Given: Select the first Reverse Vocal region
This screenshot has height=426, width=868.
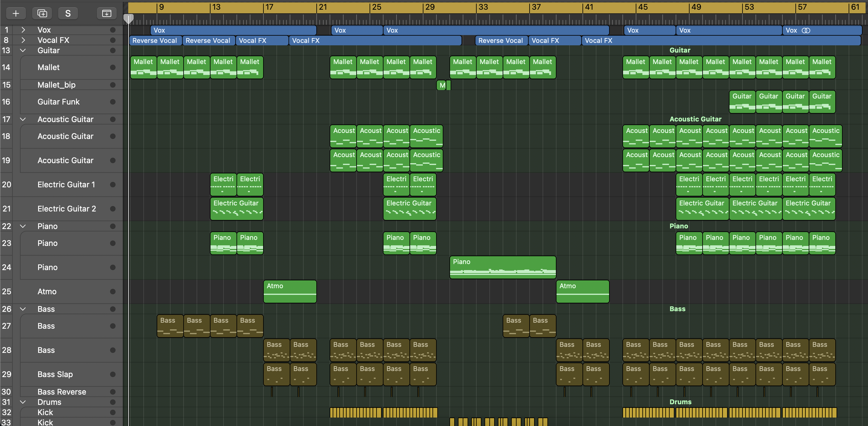Looking at the screenshot, I should pos(155,40).
